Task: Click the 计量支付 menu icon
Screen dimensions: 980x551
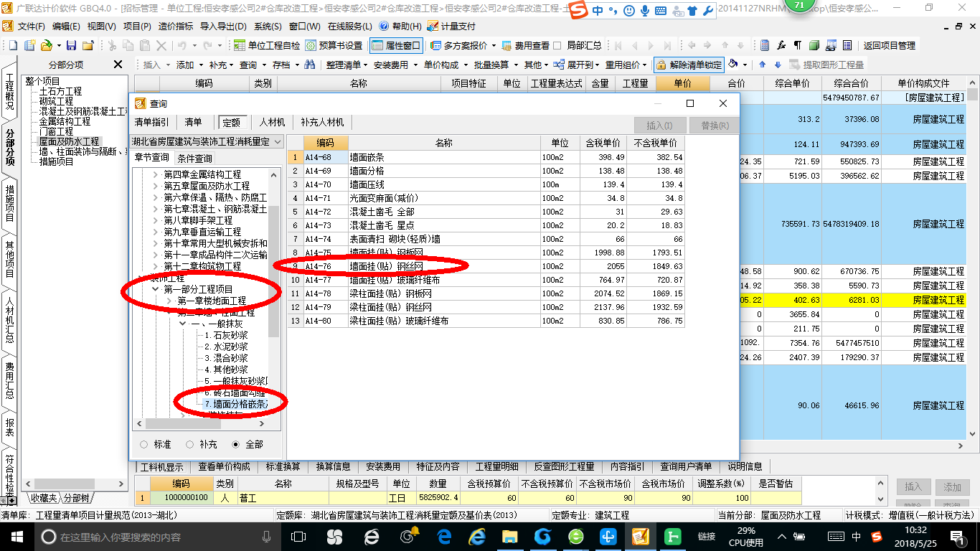Action: (x=433, y=26)
